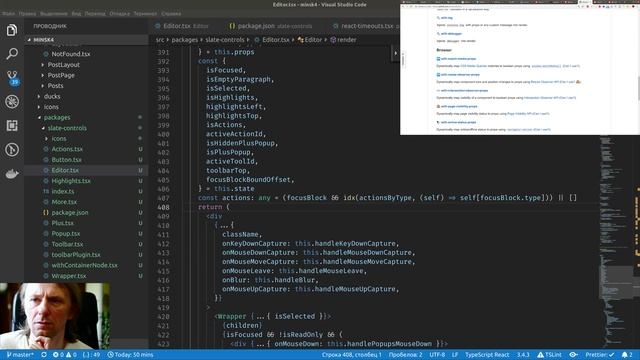
Task: Open the Debug view in the activity bar
Action: coord(12,102)
